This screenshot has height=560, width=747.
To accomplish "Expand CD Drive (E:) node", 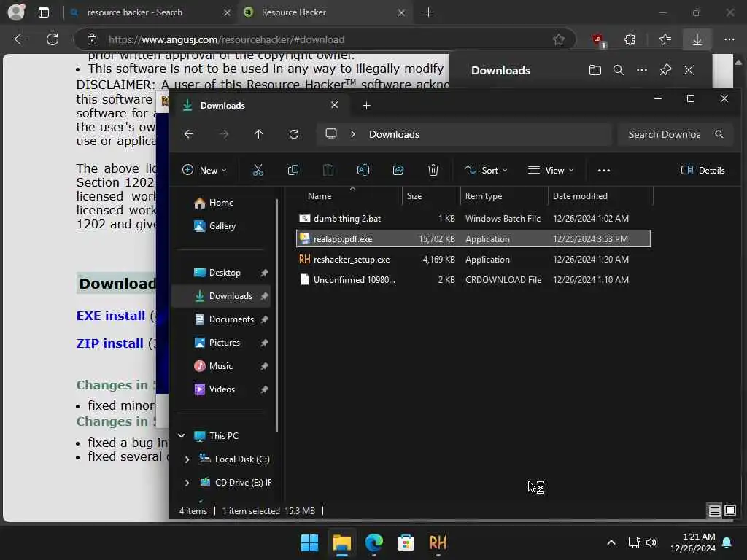I will click(x=187, y=483).
